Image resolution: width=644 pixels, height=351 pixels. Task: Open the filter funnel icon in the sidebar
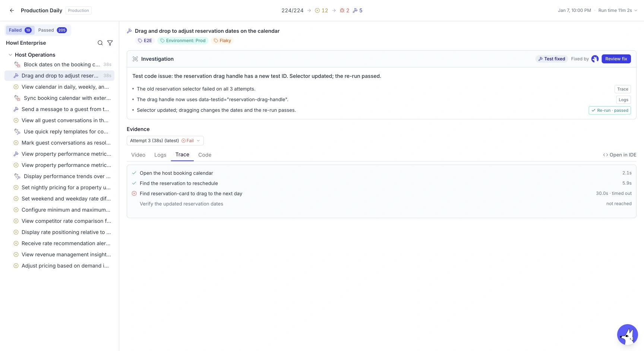pyautogui.click(x=110, y=43)
